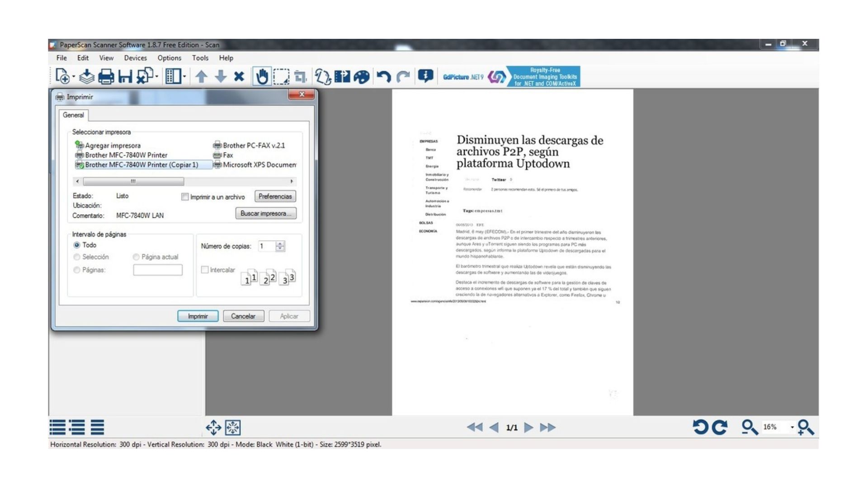Select Brother MFC-7840W Printer (not Copiar 1)

[121, 155]
